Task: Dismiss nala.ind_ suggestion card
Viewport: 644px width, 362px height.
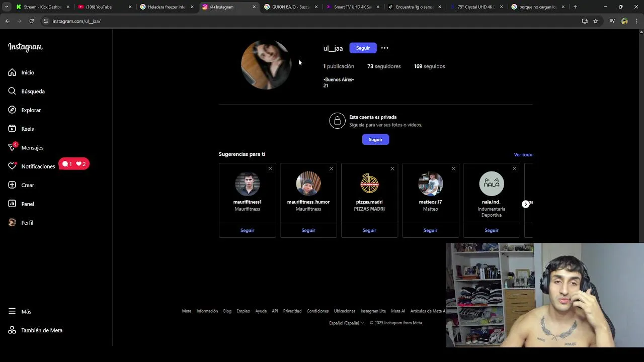Action: (x=514, y=168)
